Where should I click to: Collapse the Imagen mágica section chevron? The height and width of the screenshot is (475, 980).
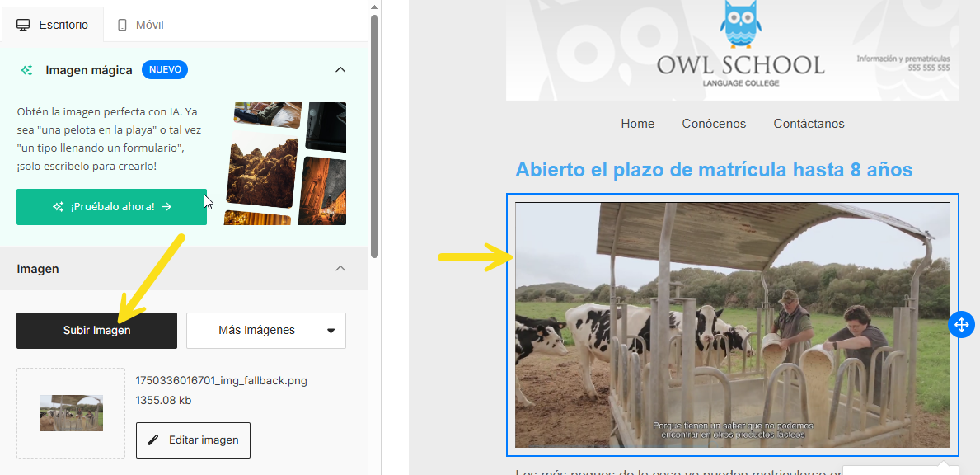click(x=340, y=70)
